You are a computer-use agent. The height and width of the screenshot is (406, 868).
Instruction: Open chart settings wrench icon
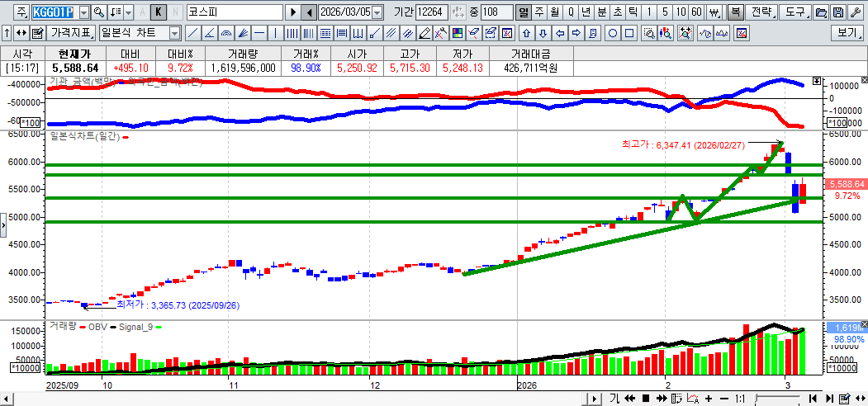click(x=856, y=12)
